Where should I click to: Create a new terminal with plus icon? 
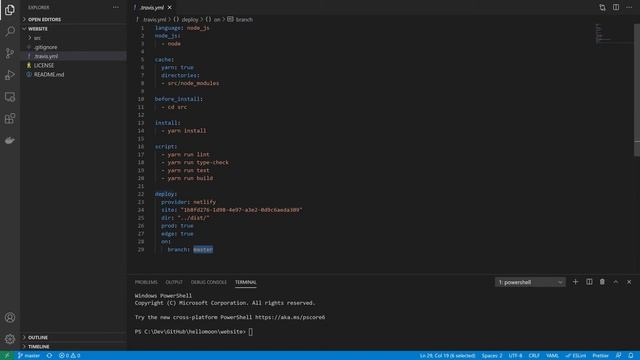[575, 282]
